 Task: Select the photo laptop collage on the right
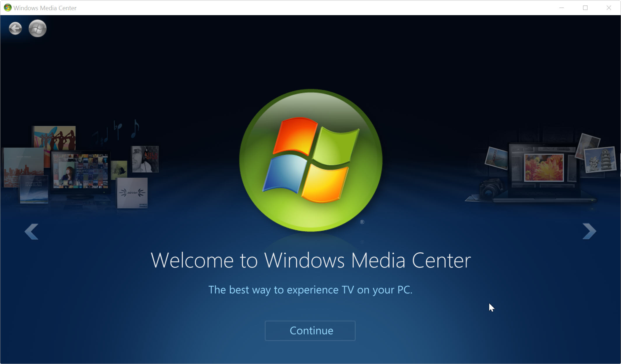click(540, 168)
